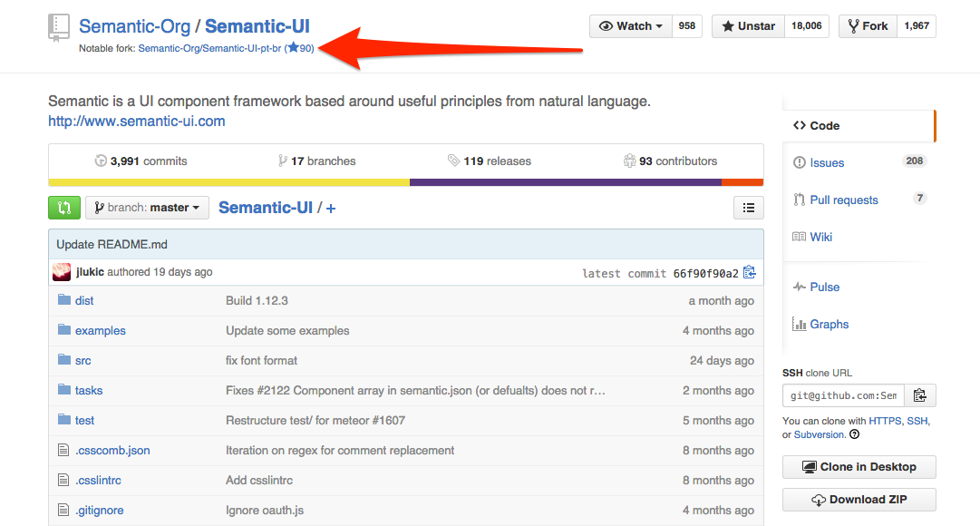Open the dist folder icon
The height and width of the screenshot is (526, 980).
tap(63, 300)
